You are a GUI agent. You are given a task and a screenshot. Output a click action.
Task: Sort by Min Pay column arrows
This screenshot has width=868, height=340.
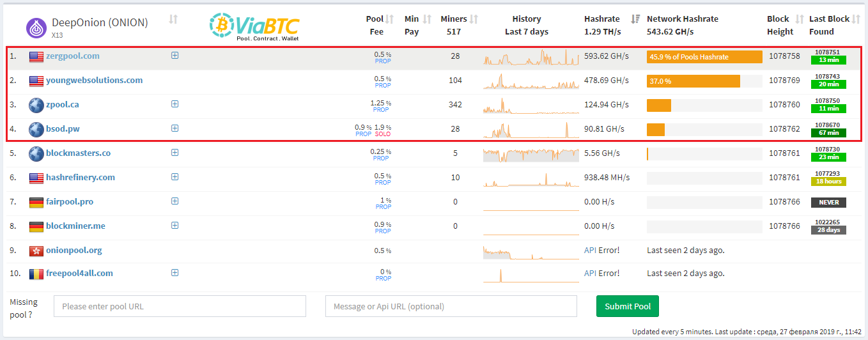[428, 19]
